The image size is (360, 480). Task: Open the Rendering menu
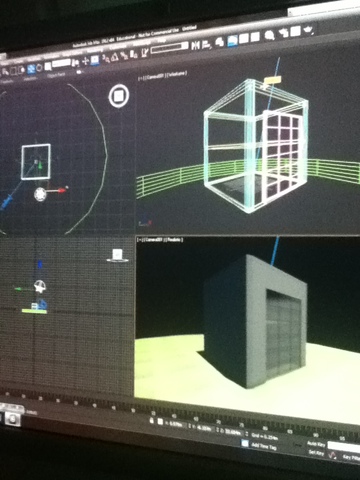pyautogui.click(x=94, y=51)
